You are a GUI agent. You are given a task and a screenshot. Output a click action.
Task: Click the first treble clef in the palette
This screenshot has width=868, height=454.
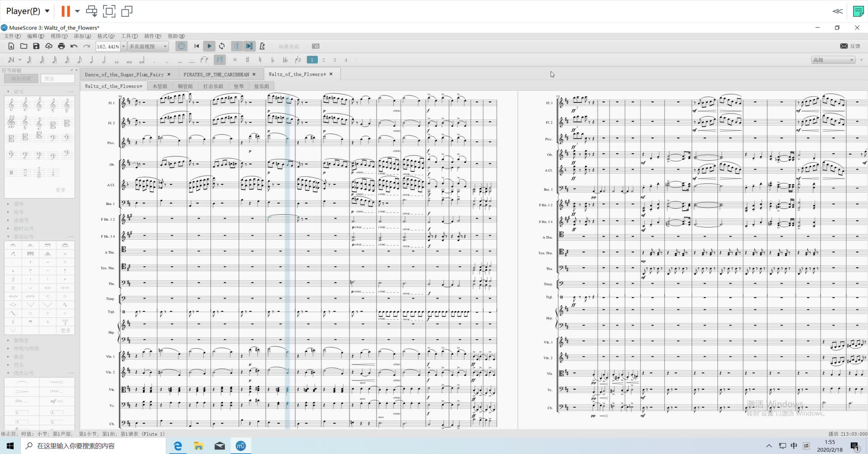[x=12, y=105]
